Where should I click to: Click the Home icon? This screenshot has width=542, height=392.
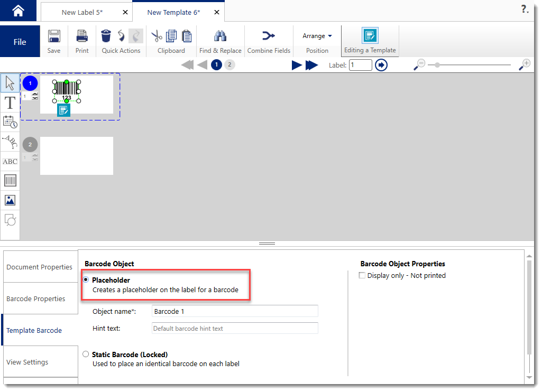18,11
